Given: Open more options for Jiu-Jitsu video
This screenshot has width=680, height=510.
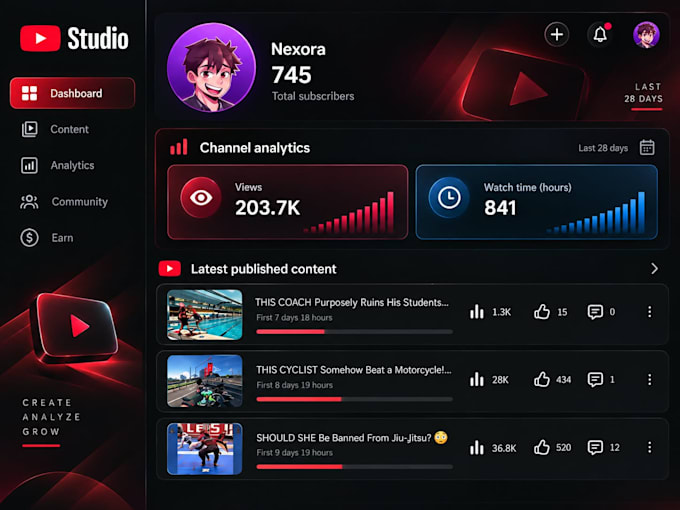Looking at the screenshot, I should click(650, 447).
